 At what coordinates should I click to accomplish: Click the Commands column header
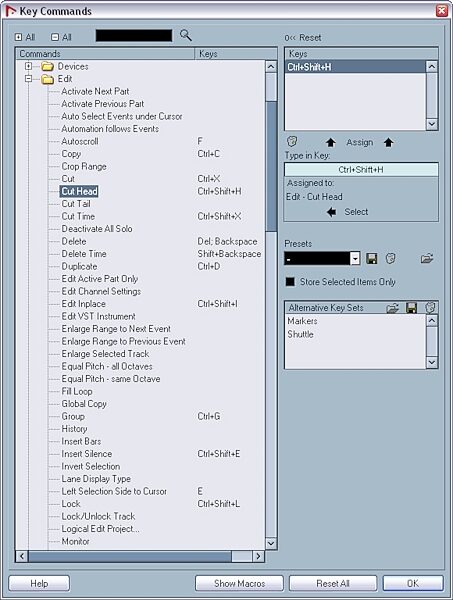(x=105, y=54)
